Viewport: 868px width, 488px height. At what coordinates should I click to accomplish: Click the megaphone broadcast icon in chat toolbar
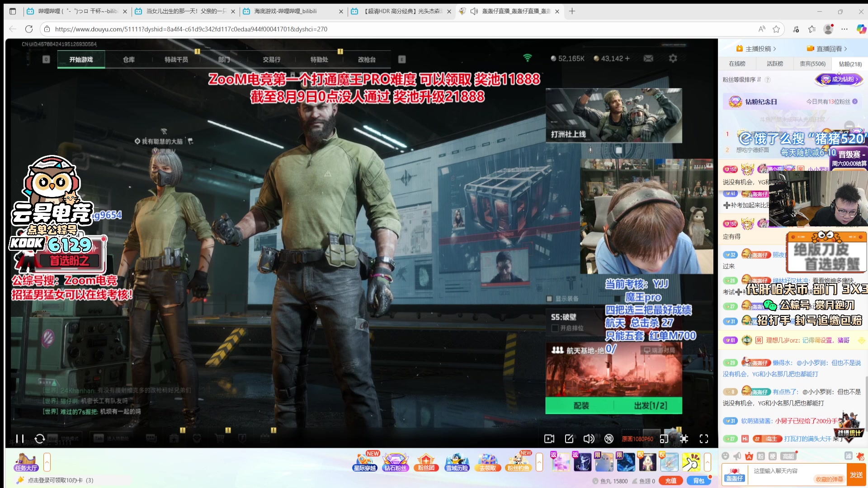tap(737, 456)
